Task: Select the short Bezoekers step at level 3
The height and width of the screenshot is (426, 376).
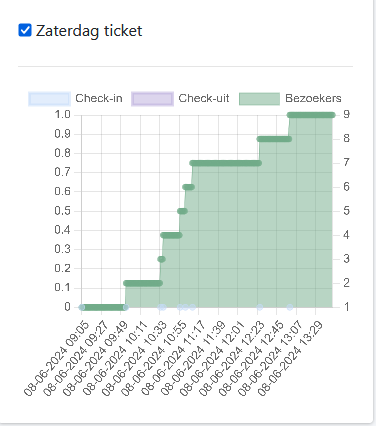Action: [x=161, y=259]
